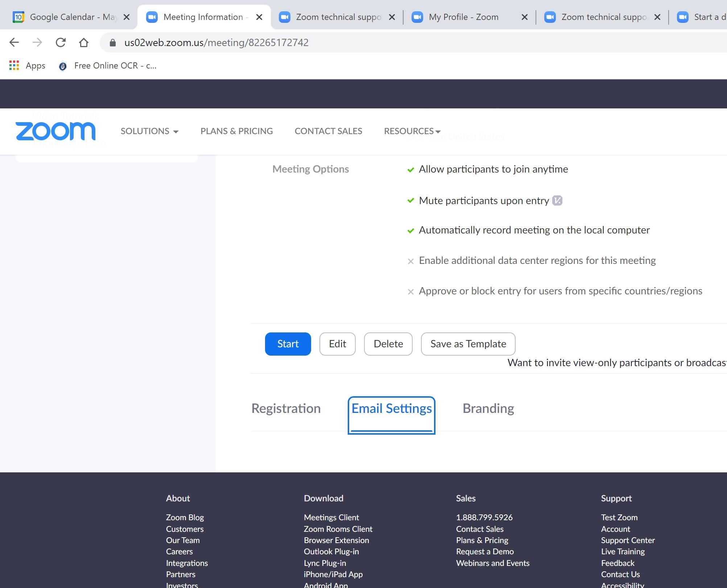Image resolution: width=727 pixels, height=588 pixels.
Task: Close the My Profile - Zoom tab
Action: (x=524, y=17)
